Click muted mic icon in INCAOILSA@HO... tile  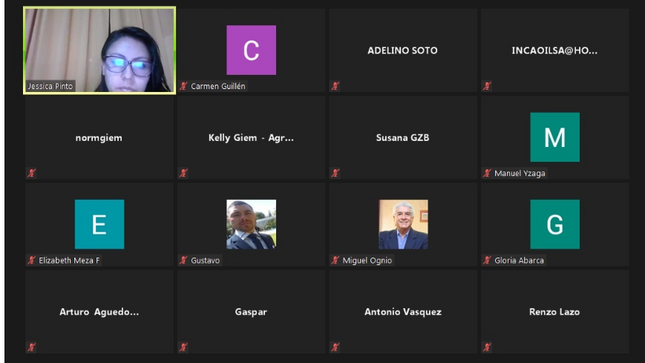(x=487, y=86)
